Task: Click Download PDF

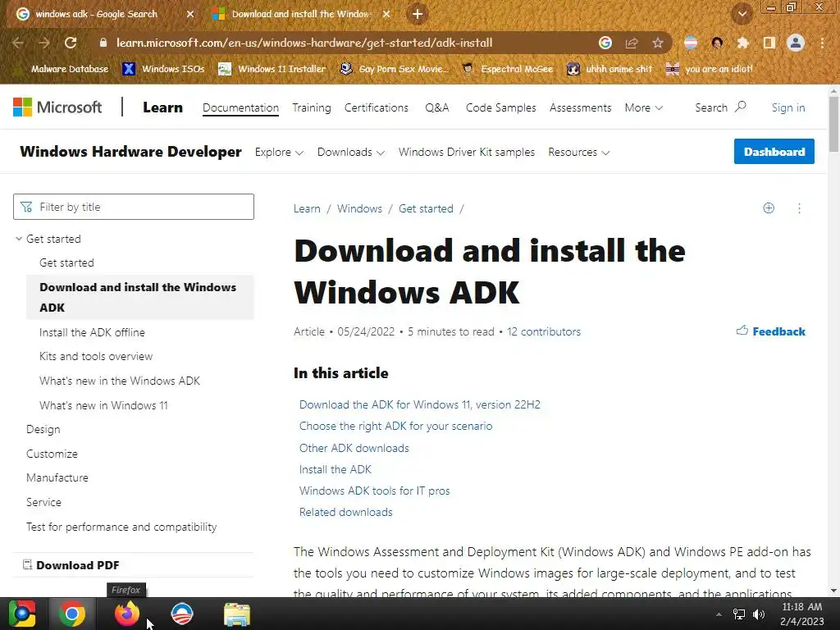Action: (x=71, y=565)
